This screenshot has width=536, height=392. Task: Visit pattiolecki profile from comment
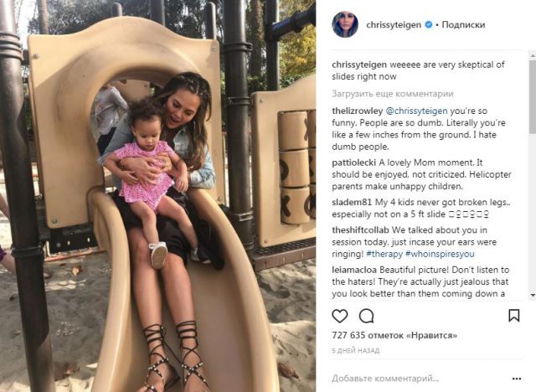coord(353,162)
